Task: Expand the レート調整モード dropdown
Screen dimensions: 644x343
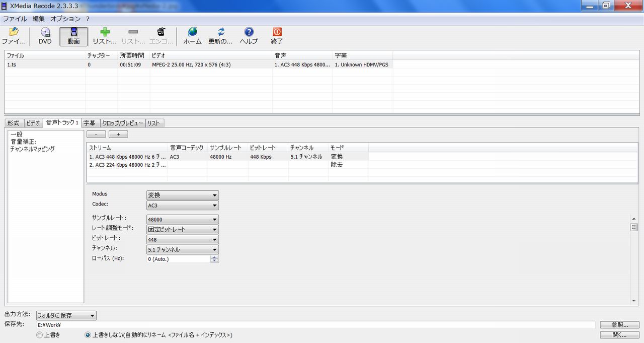Action: pyautogui.click(x=183, y=230)
